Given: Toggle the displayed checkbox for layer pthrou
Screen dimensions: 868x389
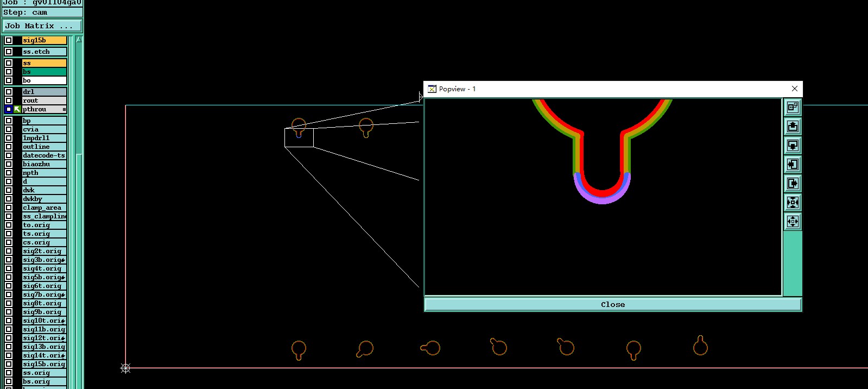Looking at the screenshot, I should click(9, 109).
